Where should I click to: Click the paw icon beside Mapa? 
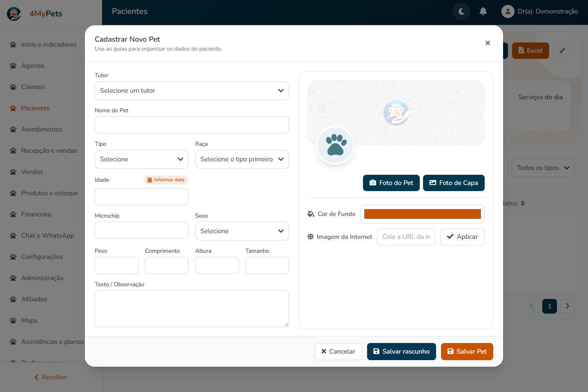tap(13, 321)
